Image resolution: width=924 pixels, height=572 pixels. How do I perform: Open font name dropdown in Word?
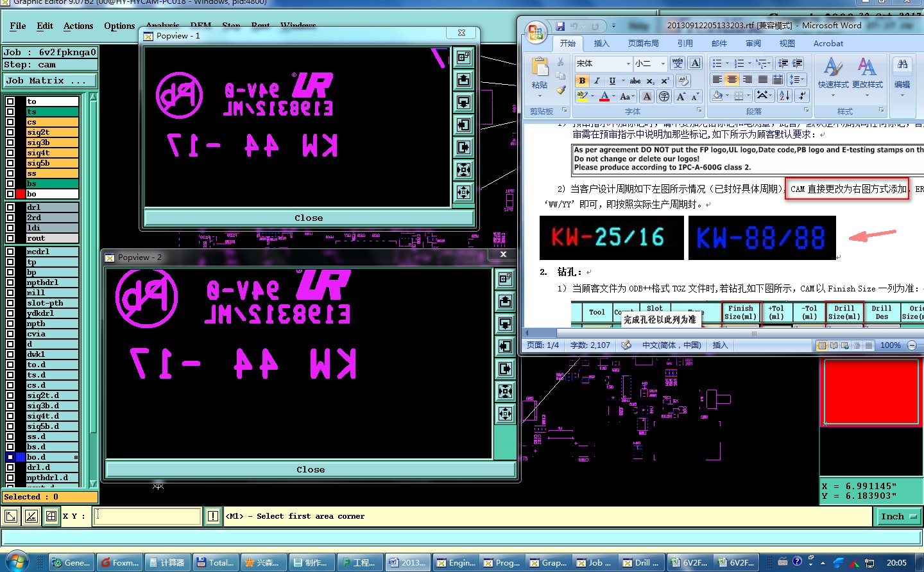(x=628, y=64)
